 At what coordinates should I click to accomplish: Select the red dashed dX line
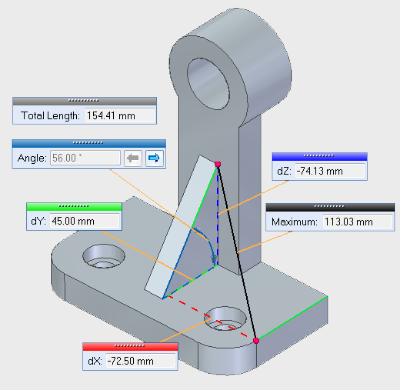(207, 316)
